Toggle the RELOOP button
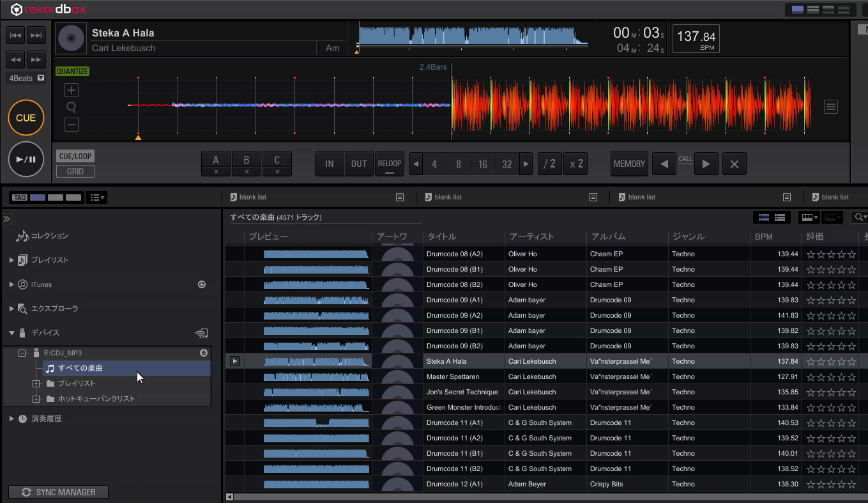Viewport: 868px width, 503px height. [390, 164]
